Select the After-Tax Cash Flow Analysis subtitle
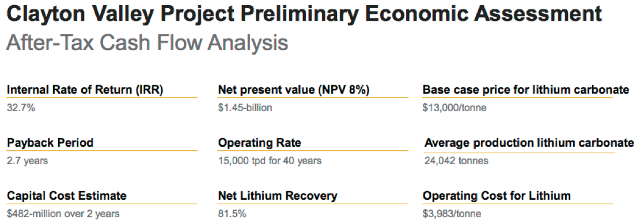Image resolution: width=644 pixels, height=224 pixels. (147, 43)
